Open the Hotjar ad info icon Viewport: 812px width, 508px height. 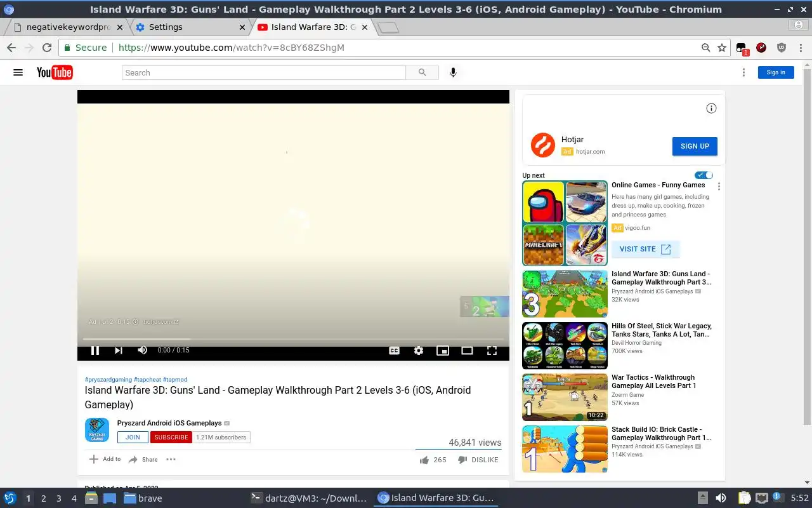(711, 109)
